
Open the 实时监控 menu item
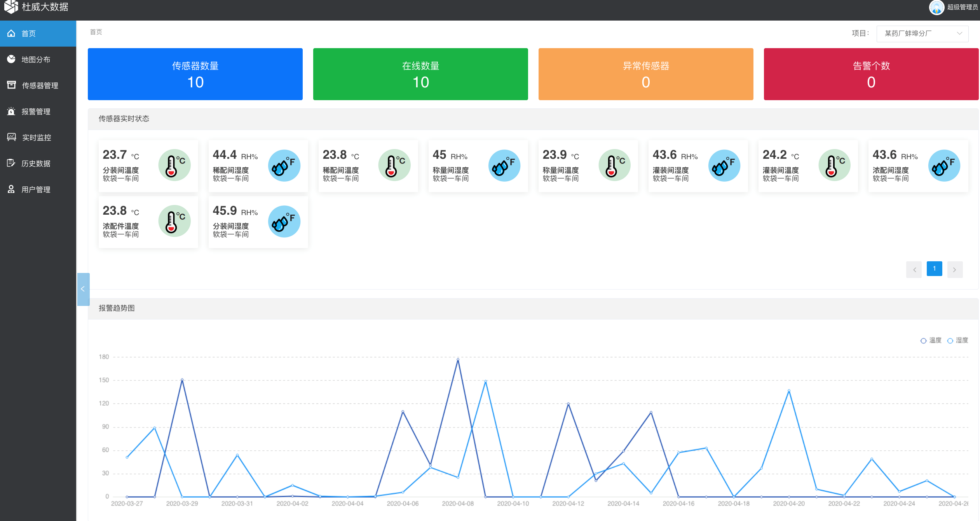[x=38, y=137]
